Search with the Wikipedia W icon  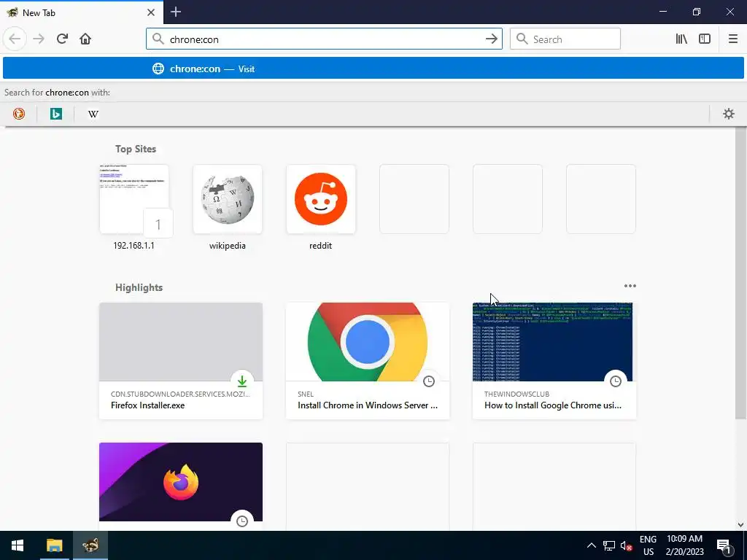[93, 114]
